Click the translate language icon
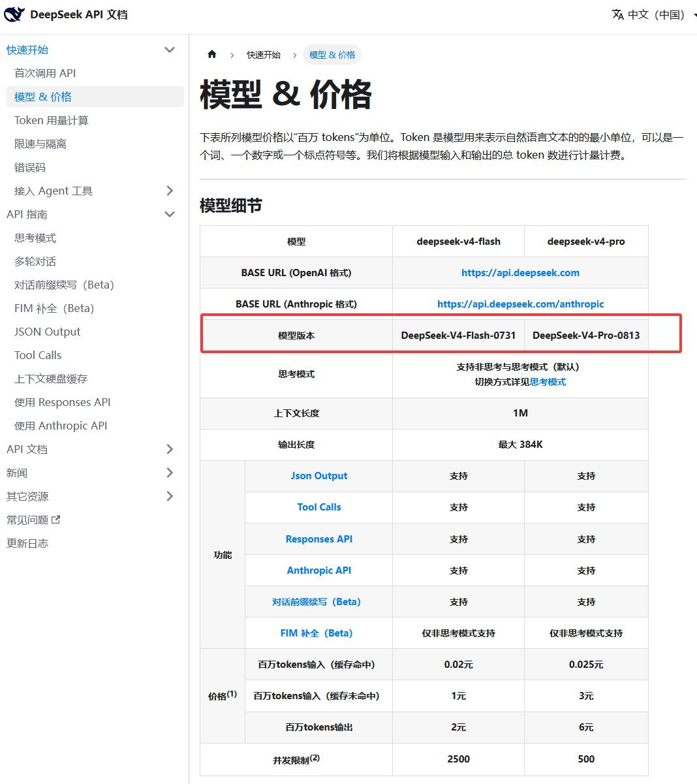The image size is (697, 784). coord(617,14)
